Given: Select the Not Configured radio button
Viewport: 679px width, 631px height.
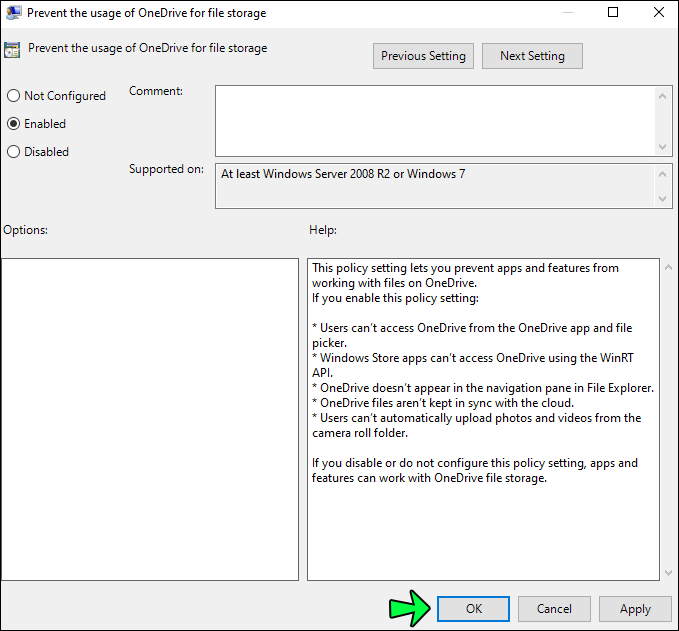Looking at the screenshot, I should pos(13,96).
